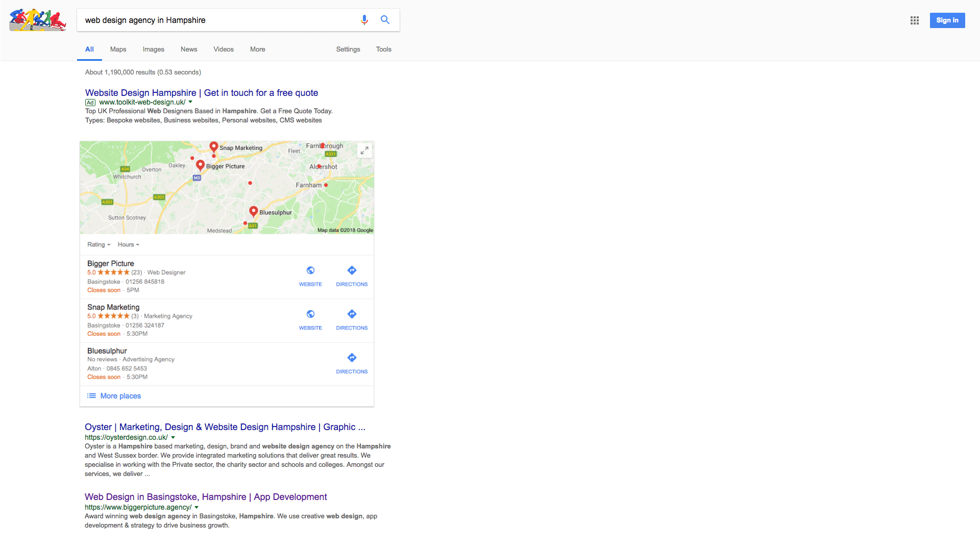Switch to the Images tab
Image resolution: width=980 pixels, height=551 pixels.
pyautogui.click(x=153, y=49)
